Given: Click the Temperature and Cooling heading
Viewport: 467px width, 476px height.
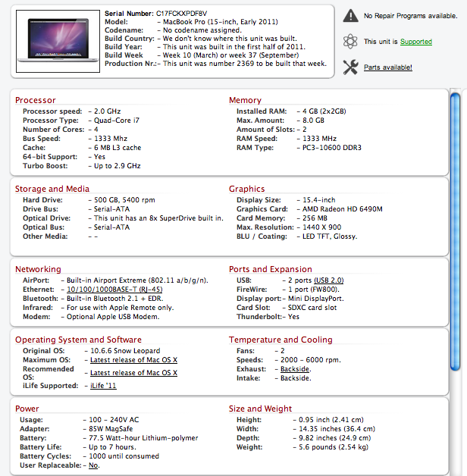Looking at the screenshot, I should [281, 340].
